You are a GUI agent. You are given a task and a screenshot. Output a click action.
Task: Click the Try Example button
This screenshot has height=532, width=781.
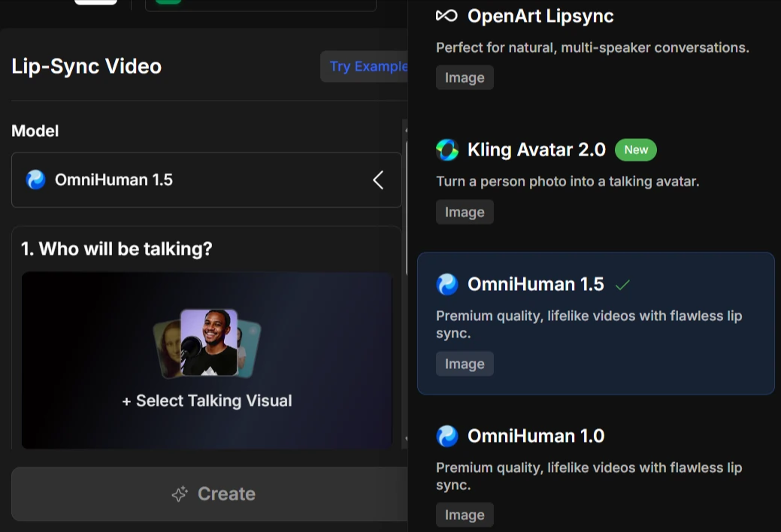pos(365,66)
